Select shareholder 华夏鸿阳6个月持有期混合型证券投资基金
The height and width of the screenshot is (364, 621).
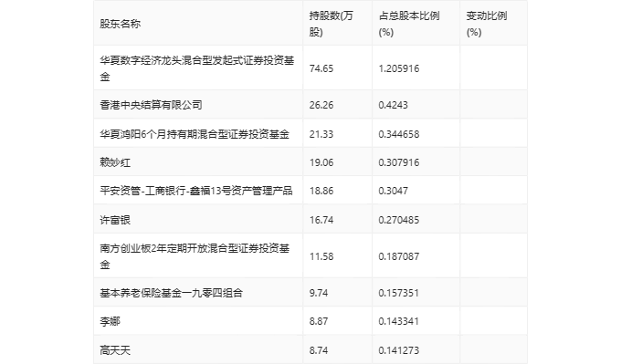coord(195,134)
